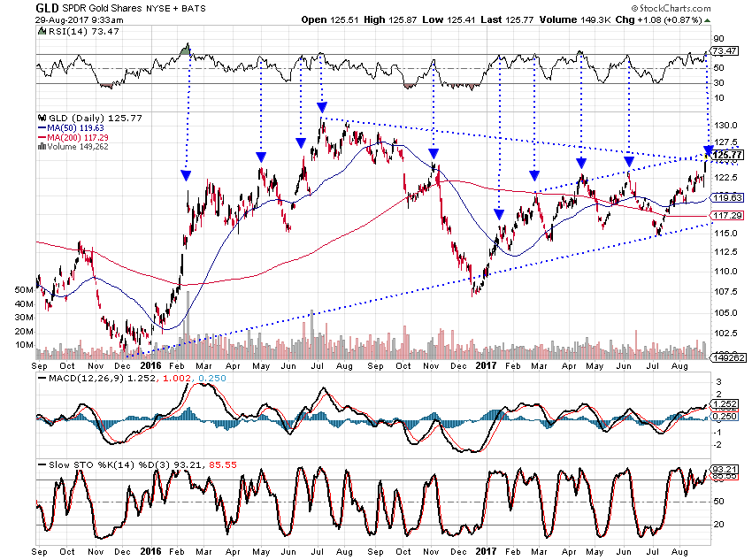Click the blue arrowhead above the April 2017 high
Screen dimensions: 752x560
581,163
